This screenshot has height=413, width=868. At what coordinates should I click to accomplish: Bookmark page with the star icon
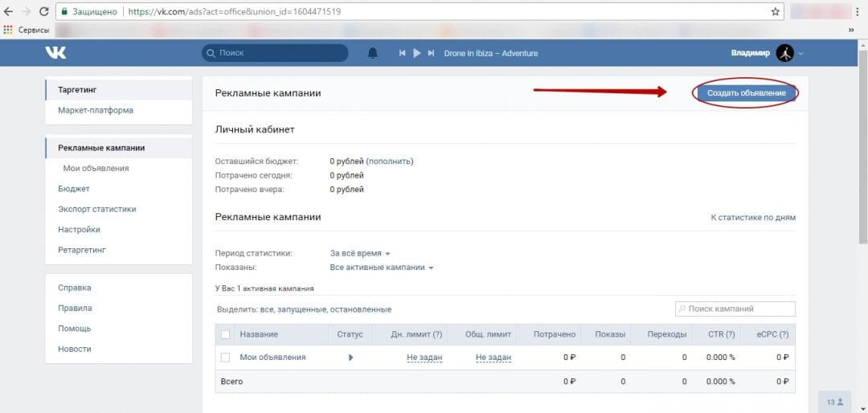(x=775, y=12)
